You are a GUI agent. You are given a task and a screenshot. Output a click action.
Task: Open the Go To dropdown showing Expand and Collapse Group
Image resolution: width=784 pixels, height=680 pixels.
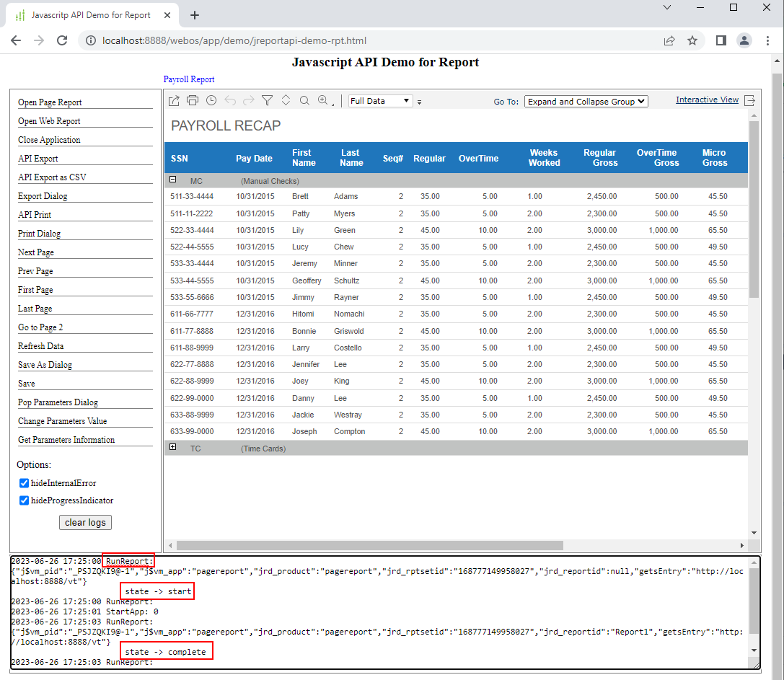[x=586, y=101]
